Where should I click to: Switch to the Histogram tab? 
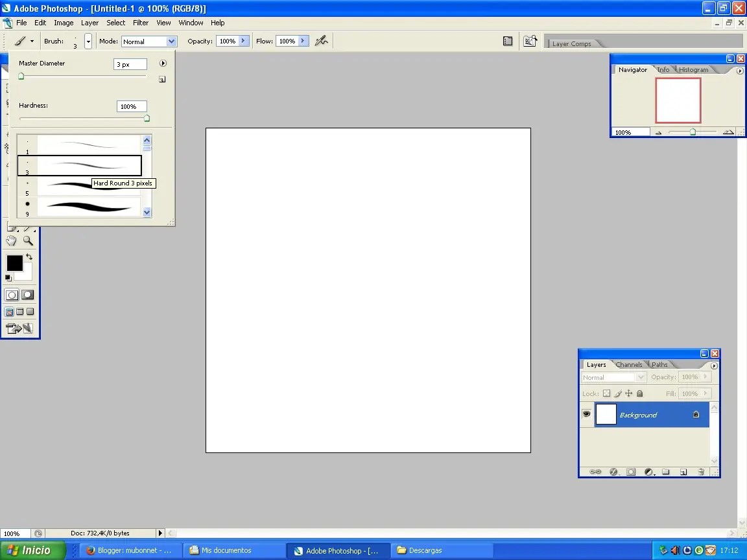click(694, 69)
